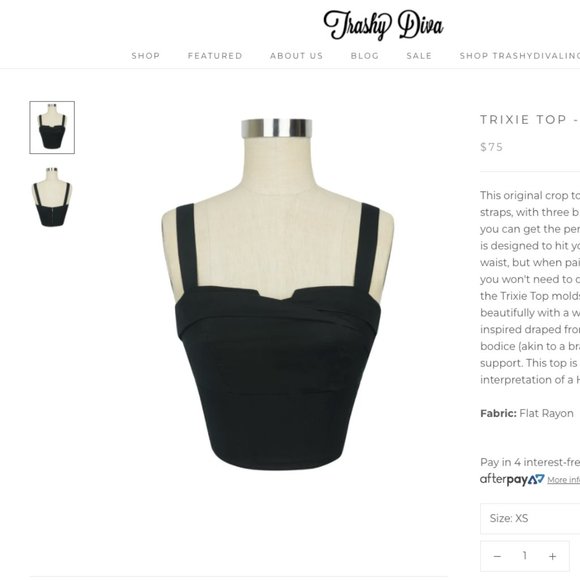
Task: Click the Afterpay logo
Action: coord(512,479)
